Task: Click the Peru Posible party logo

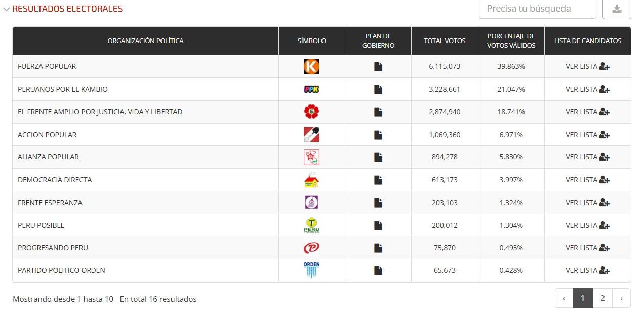Action: click(311, 225)
